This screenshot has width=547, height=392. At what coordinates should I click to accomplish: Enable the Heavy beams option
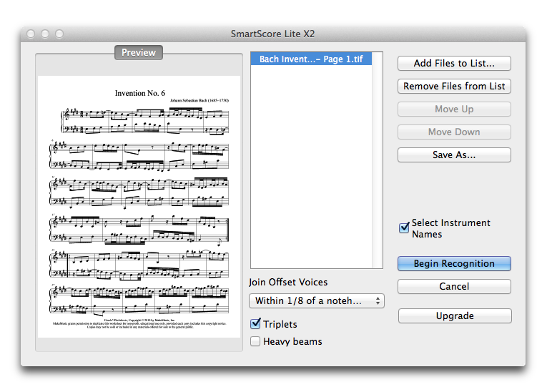coord(255,341)
